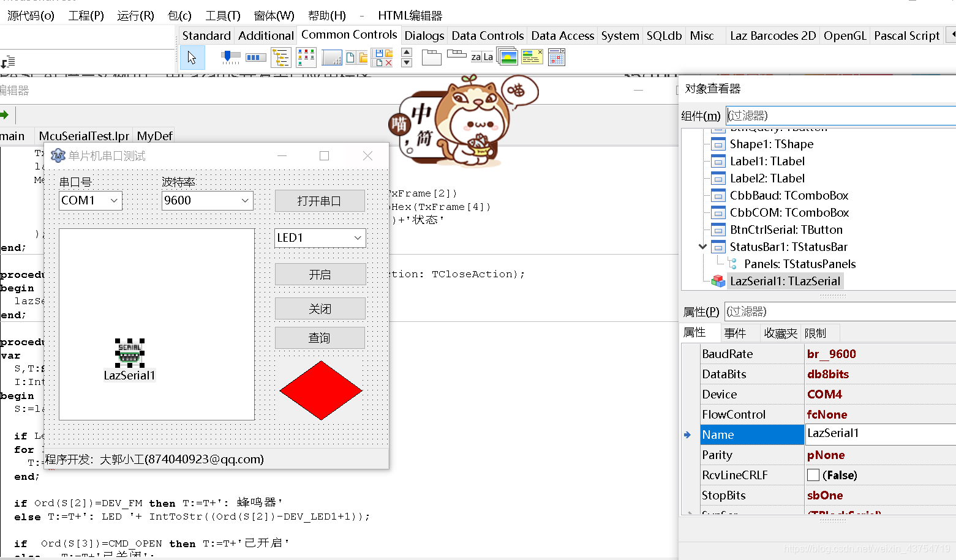The width and height of the screenshot is (956, 560).
Task: Switch to the SQLdb palette tab
Action: (664, 35)
